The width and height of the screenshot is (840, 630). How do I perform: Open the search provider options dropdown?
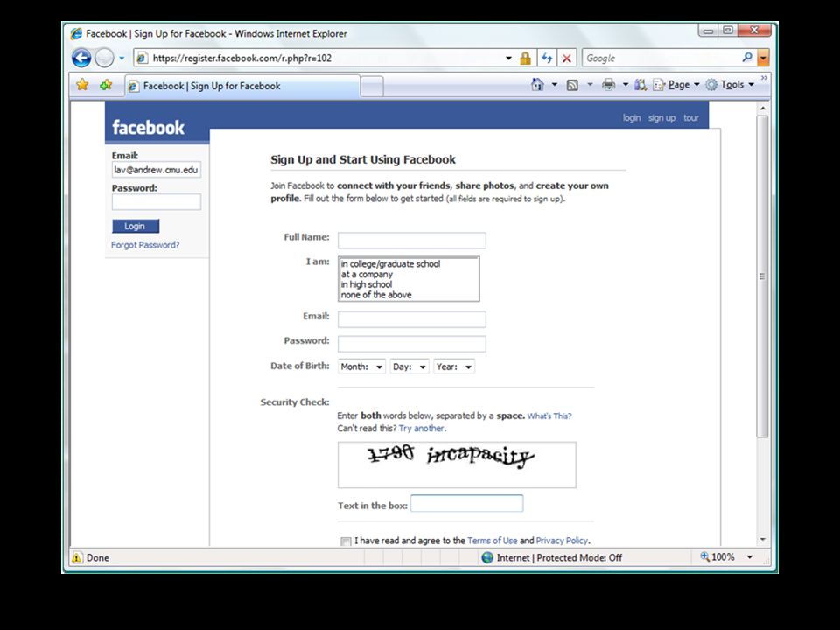pos(763,58)
